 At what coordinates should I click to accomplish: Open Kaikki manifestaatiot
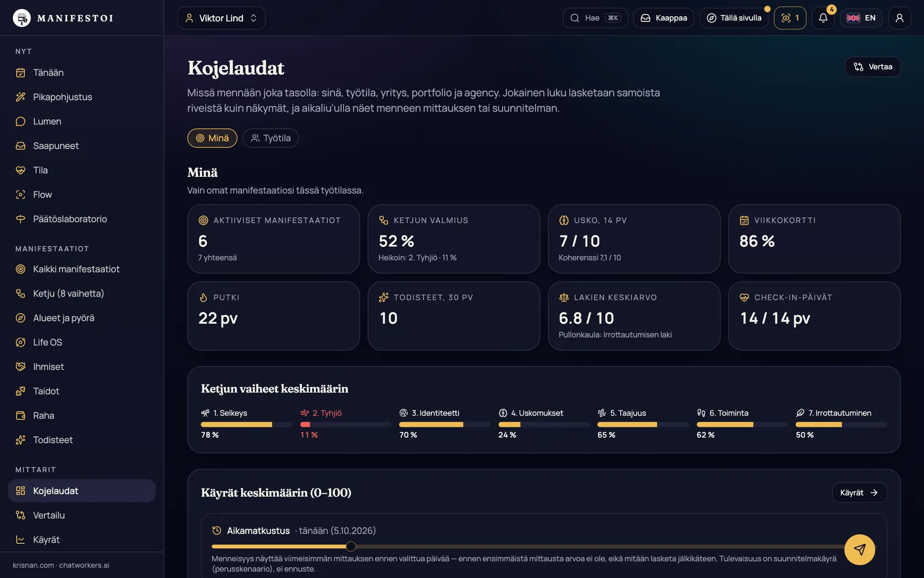(x=81, y=269)
